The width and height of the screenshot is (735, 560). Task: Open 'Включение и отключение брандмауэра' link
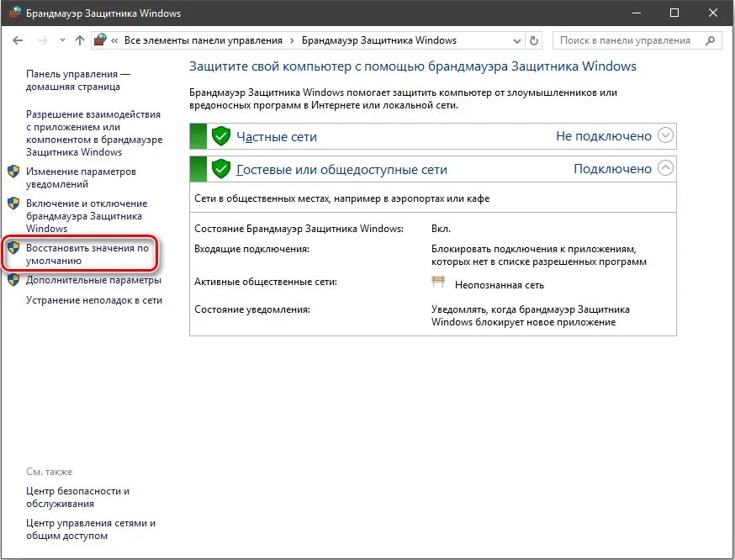(x=87, y=216)
